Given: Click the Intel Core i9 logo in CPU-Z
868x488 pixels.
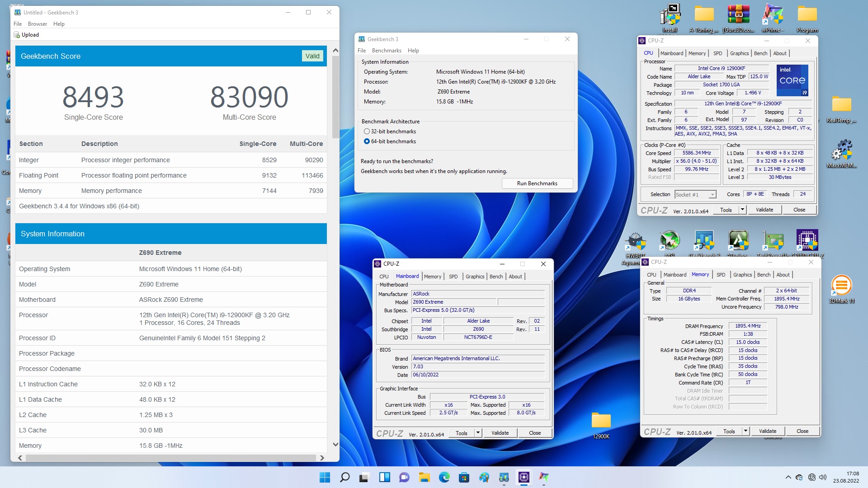Looking at the screenshot, I should click(793, 80).
